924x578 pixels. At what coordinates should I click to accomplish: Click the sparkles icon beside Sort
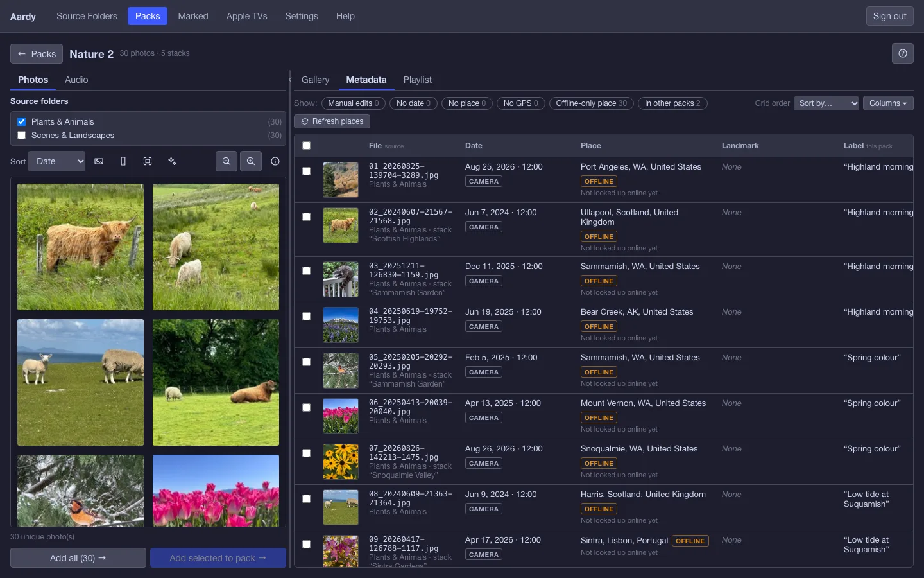[x=172, y=161]
